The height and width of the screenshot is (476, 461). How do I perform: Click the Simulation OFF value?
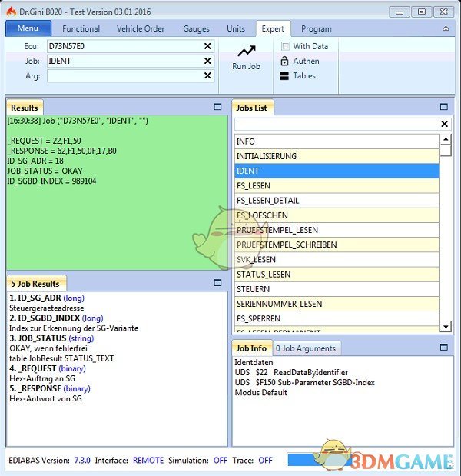click(x=221, y=460)
